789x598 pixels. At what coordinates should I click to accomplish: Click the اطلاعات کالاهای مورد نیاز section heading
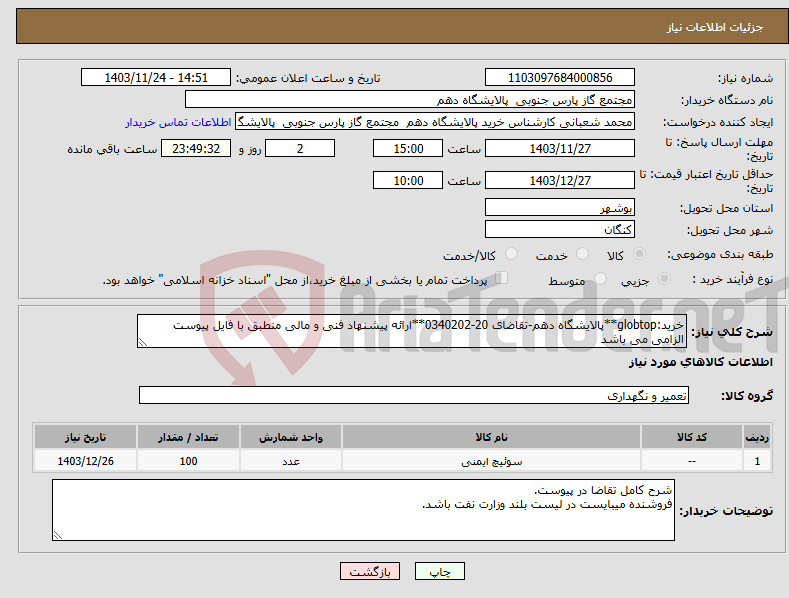[x=700, y=362]
